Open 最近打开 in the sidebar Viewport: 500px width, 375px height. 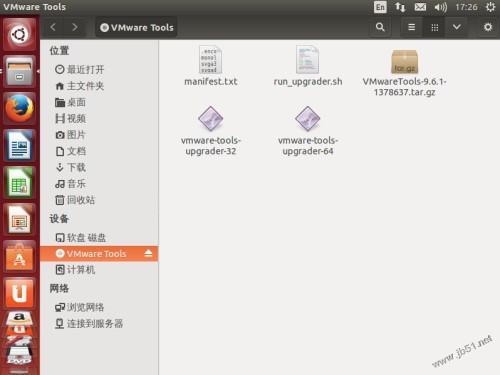point(79,70)
